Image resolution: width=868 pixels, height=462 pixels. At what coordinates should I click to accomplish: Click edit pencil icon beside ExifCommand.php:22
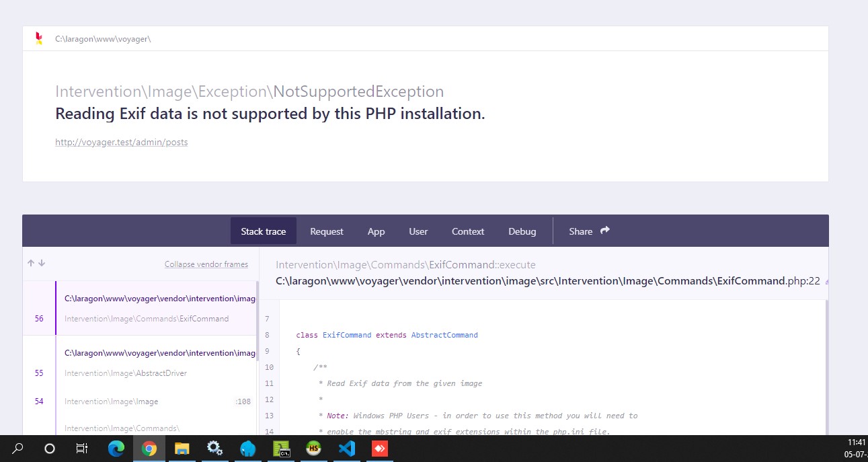coord(826,282)
